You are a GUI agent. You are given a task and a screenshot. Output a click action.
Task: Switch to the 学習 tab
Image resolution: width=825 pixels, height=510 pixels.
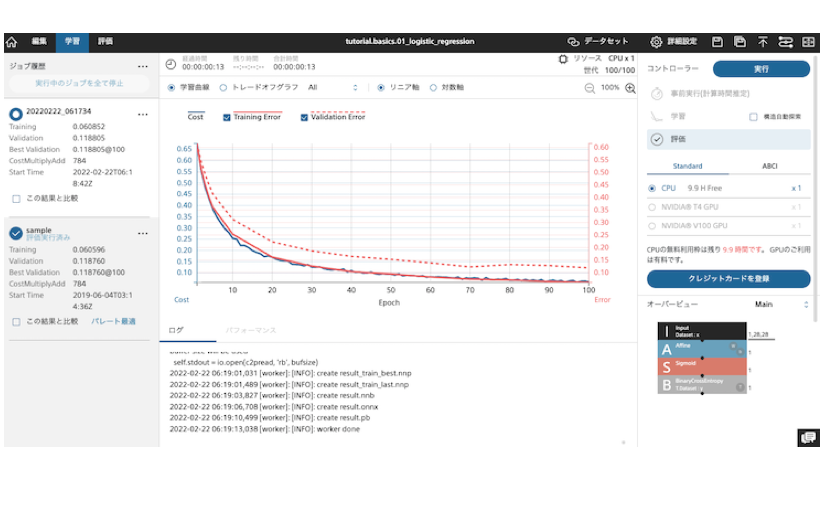pyautogui.click(x=72, y=42)
